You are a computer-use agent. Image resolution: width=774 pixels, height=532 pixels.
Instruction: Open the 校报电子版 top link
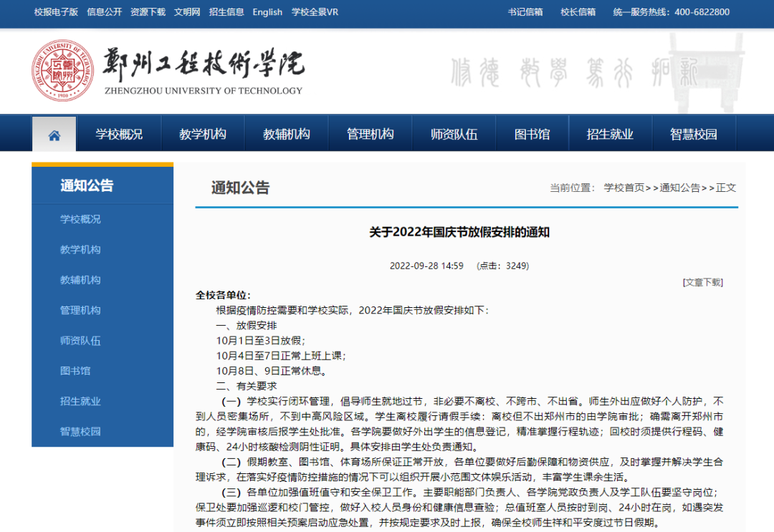(x=56, y=12)
